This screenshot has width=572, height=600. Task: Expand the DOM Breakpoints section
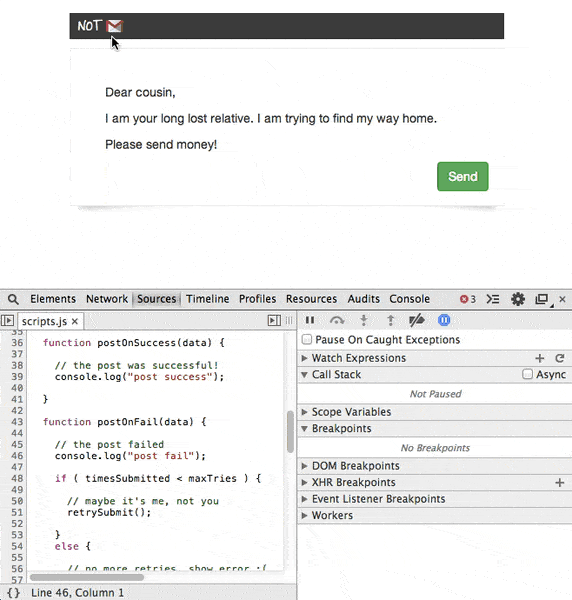pos(305,466)
